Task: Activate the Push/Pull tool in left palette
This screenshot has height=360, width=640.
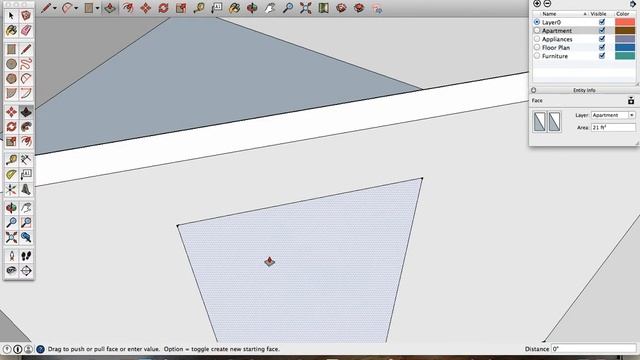Action: coord(26,112)
